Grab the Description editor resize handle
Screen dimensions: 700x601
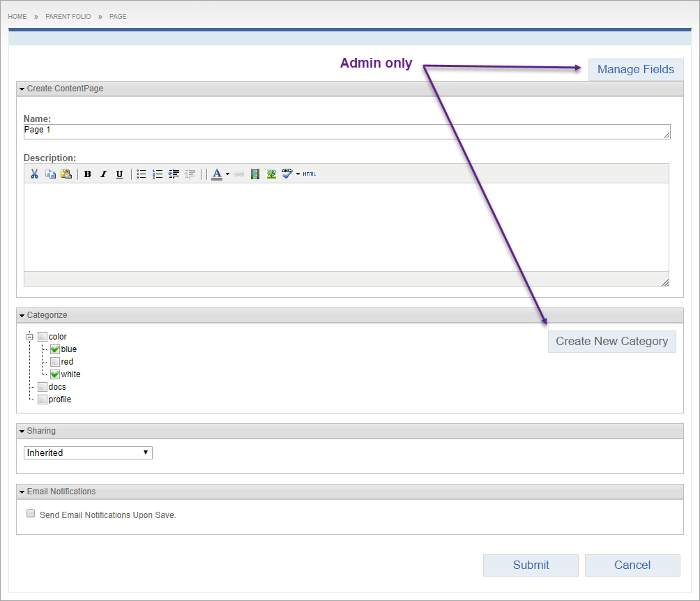coord(665,282)
